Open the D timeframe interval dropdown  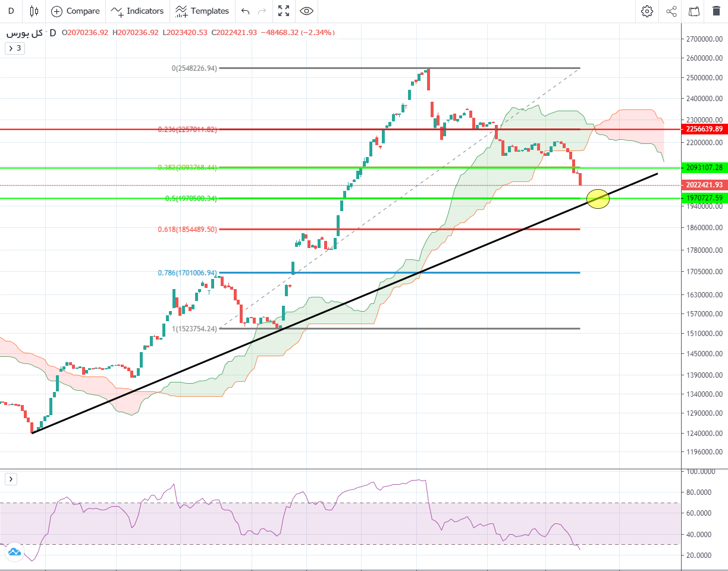tap(11, 11)
